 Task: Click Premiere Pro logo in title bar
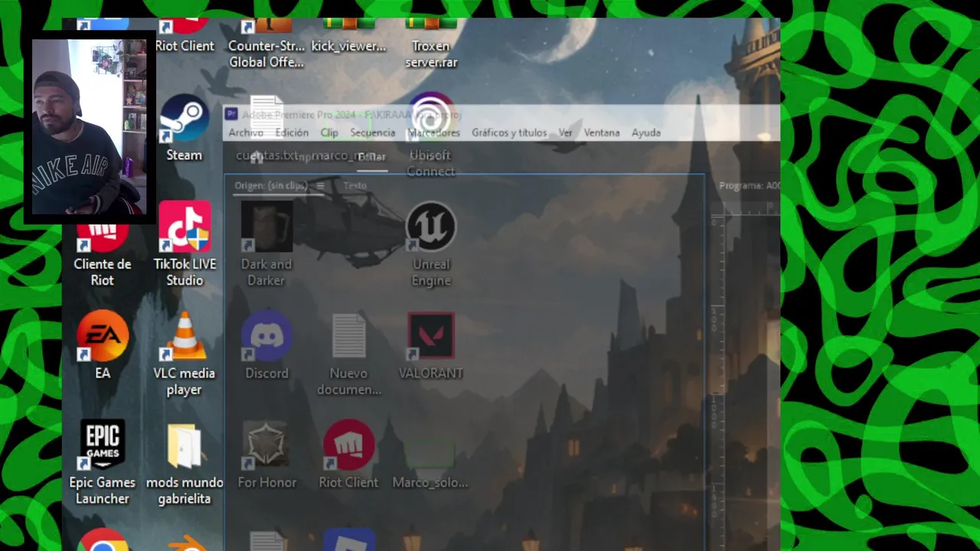click(232, 114)
